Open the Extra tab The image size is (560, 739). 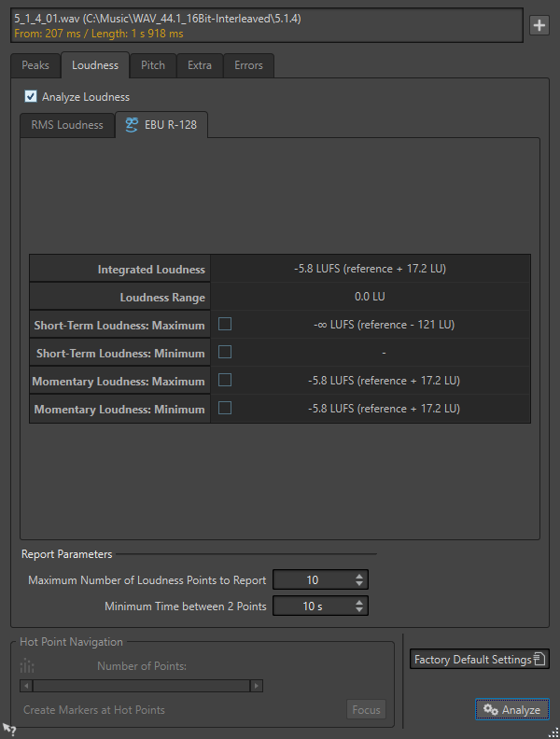point(200,65)
